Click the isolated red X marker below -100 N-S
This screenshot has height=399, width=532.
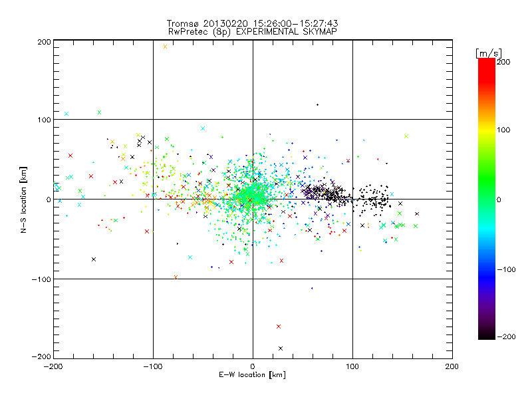(279, 327)
